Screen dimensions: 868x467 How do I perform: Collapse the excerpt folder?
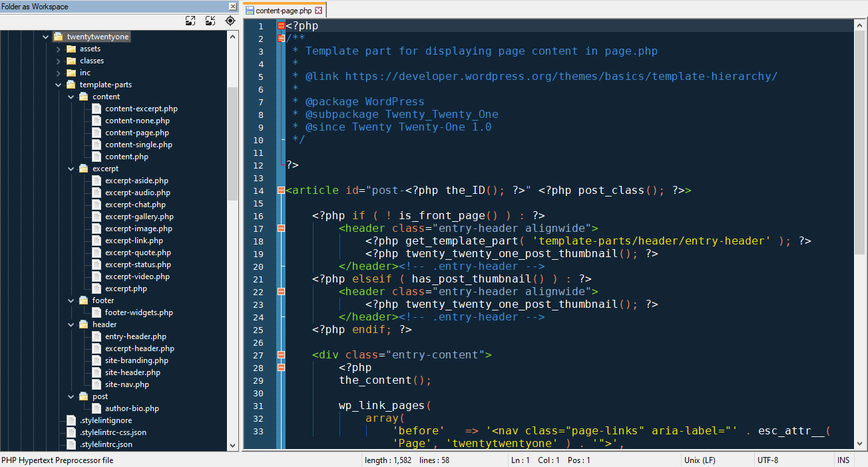point(71,168)
